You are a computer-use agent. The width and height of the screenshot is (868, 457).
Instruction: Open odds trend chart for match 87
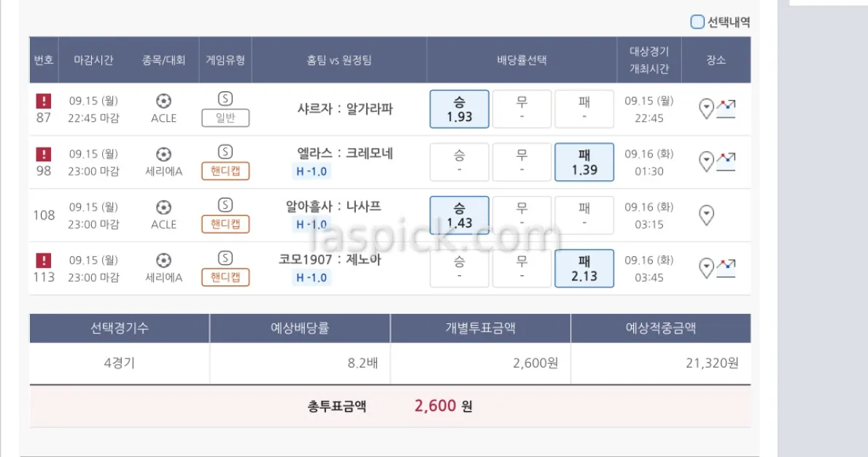pos(726,109)
